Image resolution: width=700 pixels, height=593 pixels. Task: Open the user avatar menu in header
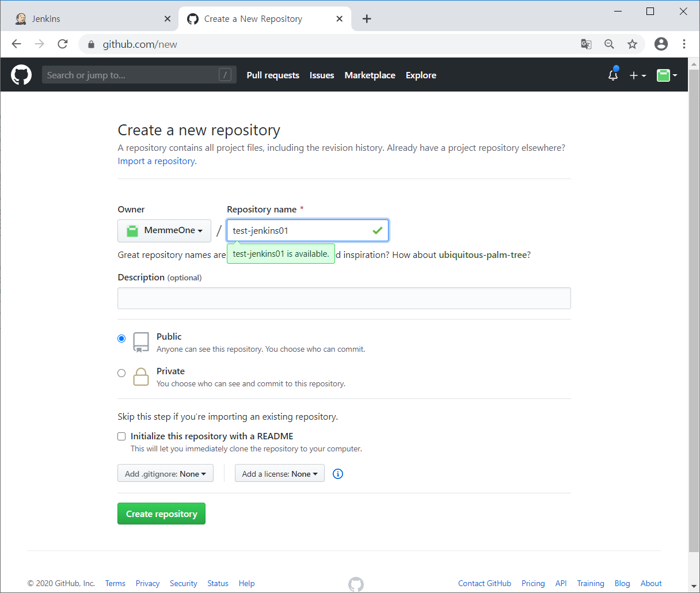tap(667, 75)
